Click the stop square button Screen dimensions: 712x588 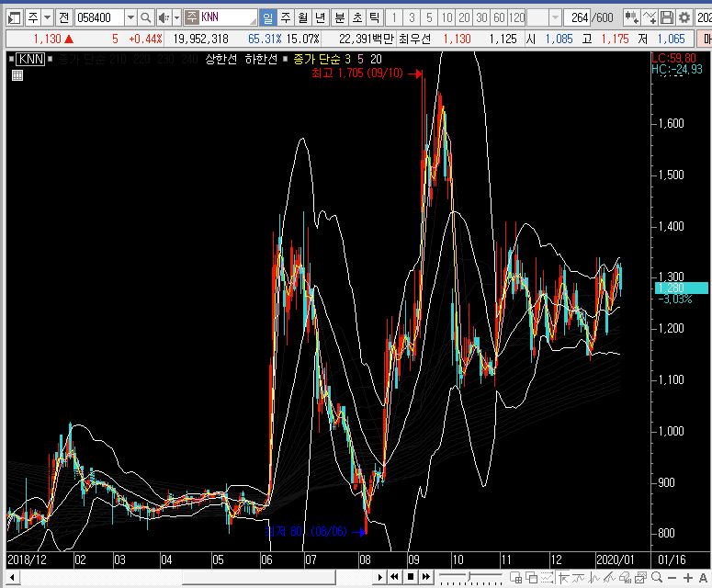point(411,577)
